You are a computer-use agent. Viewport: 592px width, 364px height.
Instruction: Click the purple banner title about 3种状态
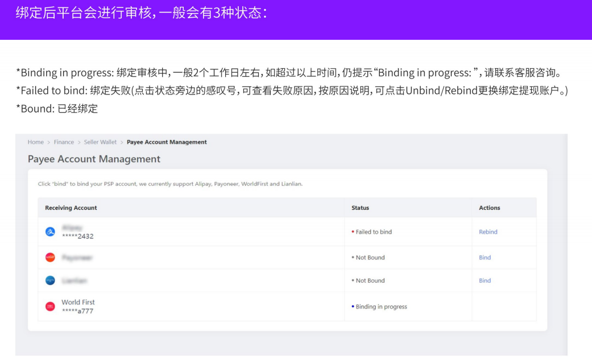click(141, 13)
